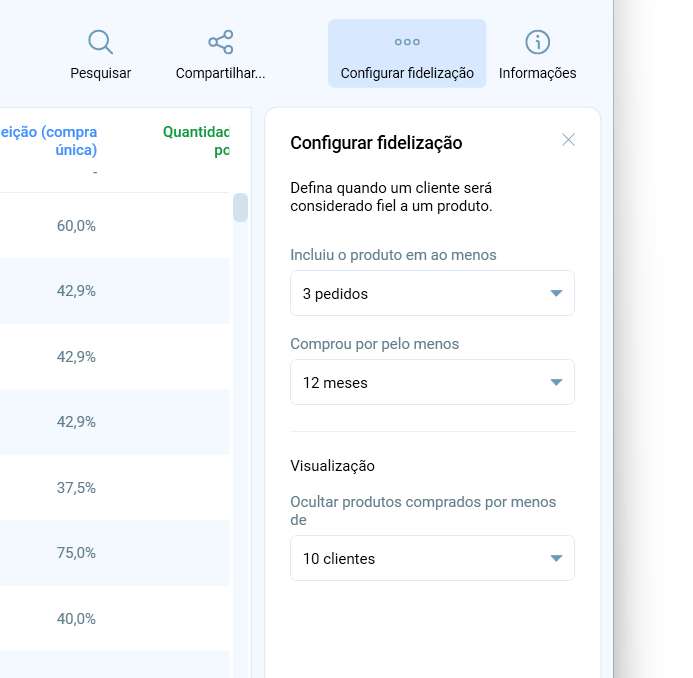Open the 12 meses dropdown
Image resolution: width=693 pixels, height=678 pixels.
click(x=432, y=382)
